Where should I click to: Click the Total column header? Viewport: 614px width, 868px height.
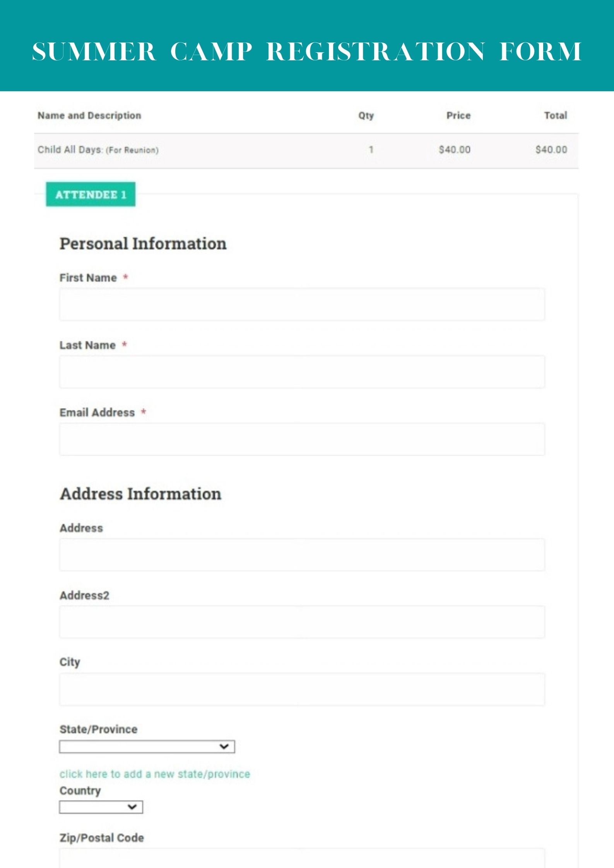[556, 116]
